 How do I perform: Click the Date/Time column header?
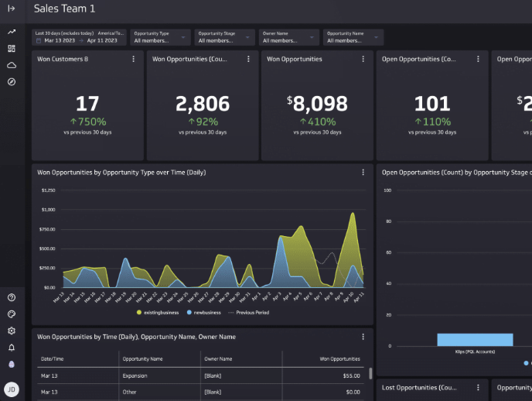[53, 359]
